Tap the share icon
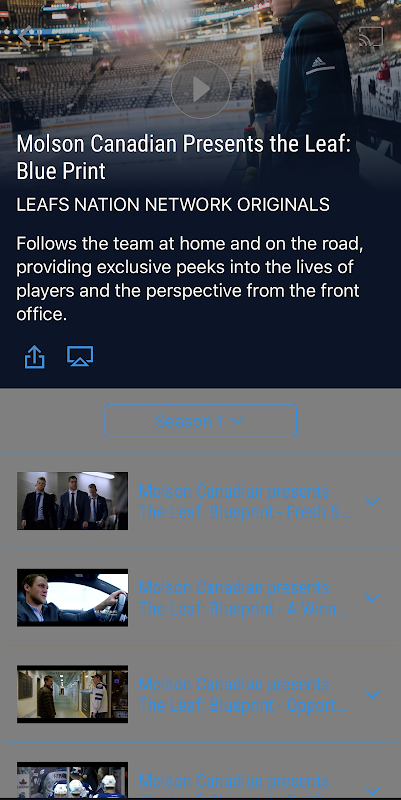This screenshot has width=401, height=800. point(35,357)
